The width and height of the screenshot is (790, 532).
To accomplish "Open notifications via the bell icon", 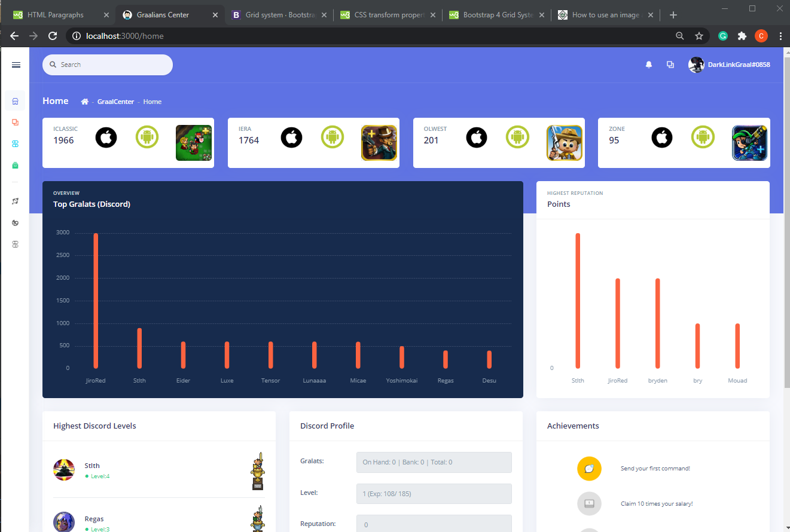I will [649, 65].
